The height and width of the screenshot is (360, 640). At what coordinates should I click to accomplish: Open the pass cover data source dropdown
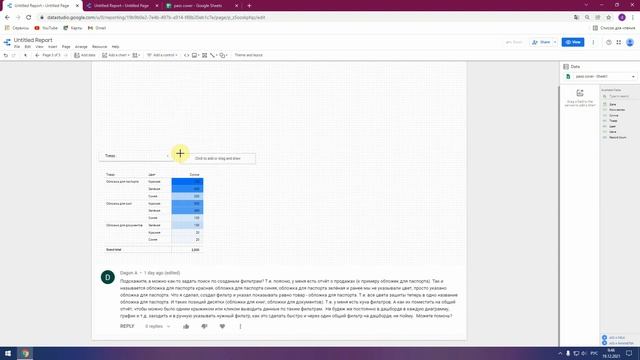pos(601,77)
